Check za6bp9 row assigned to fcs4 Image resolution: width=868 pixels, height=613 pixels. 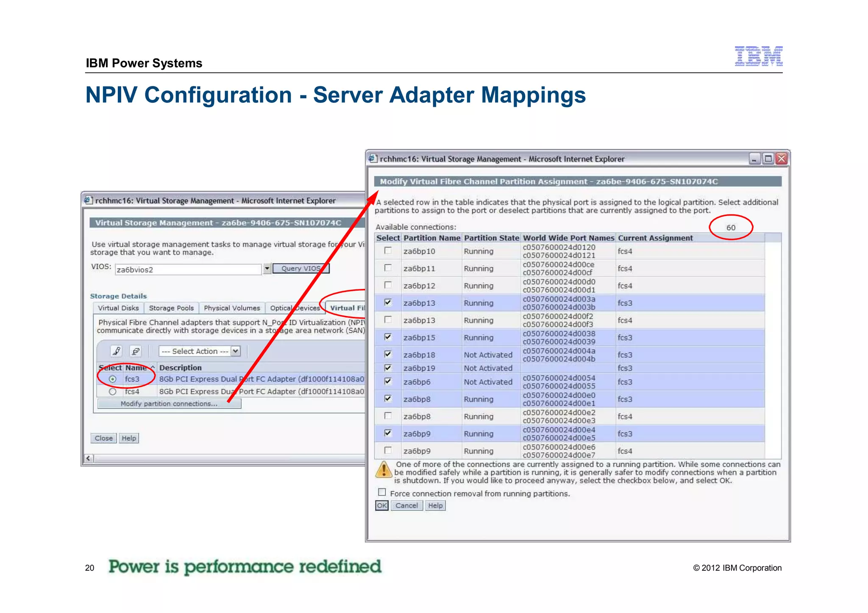click(x=388, y=450)
